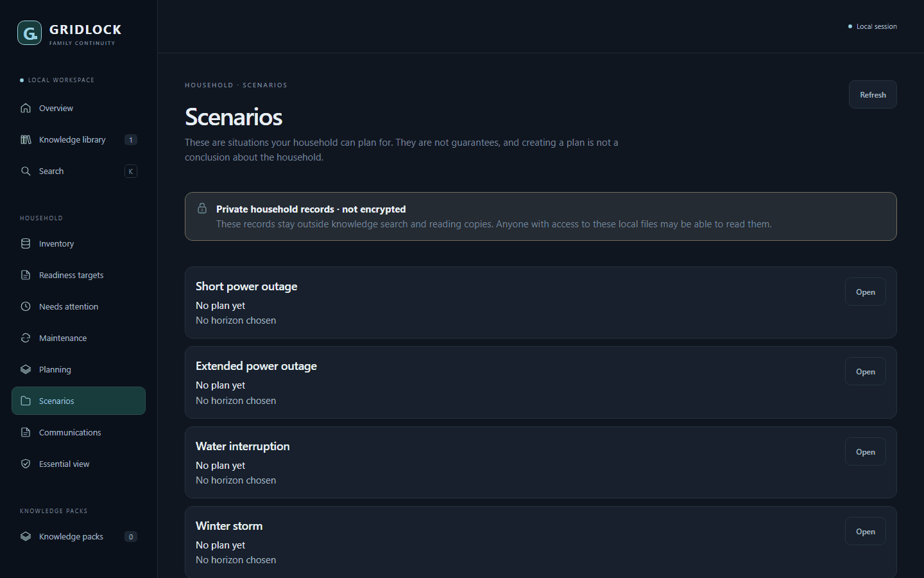Click the Needs attention clock icon
This screenshot has width=924, height=578.
(x=26, y=306)
